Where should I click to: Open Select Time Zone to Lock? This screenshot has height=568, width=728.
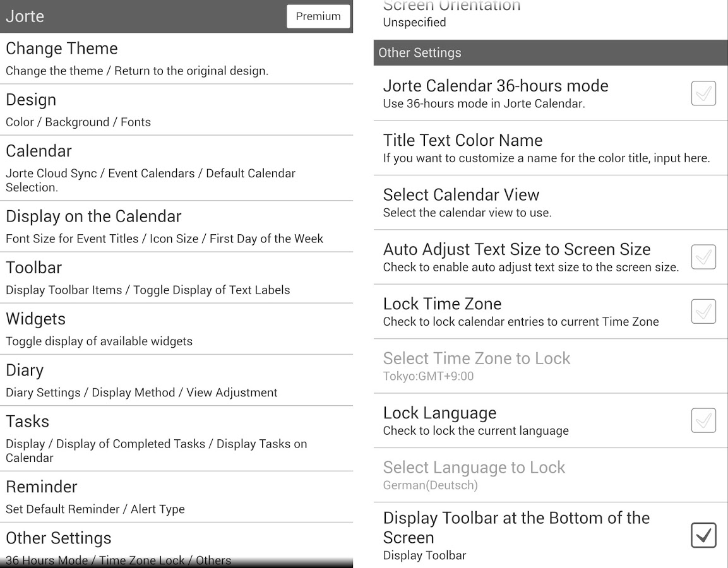click(x=551, y=366)
